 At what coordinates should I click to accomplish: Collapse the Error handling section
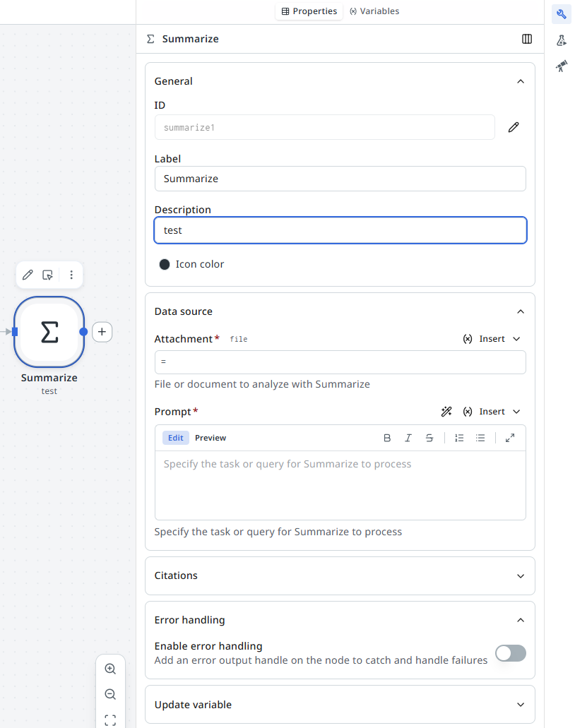[521, 620]
